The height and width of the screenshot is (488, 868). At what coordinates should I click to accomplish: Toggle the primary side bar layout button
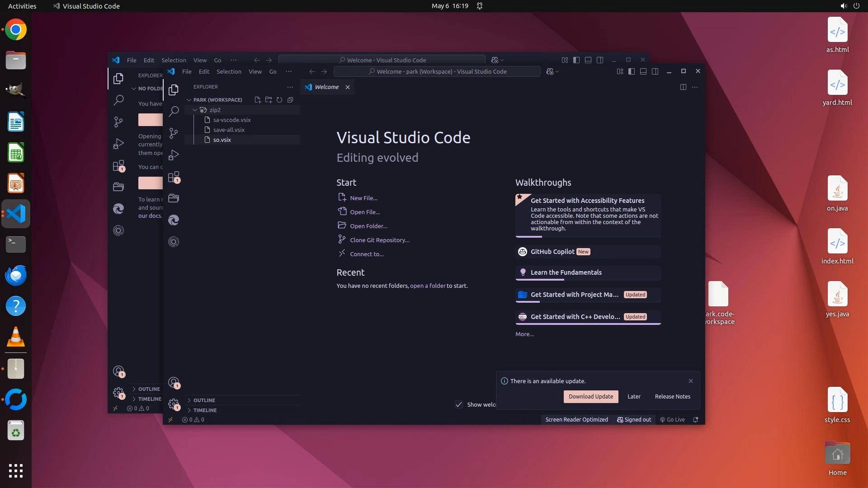[x=632, y=71]
